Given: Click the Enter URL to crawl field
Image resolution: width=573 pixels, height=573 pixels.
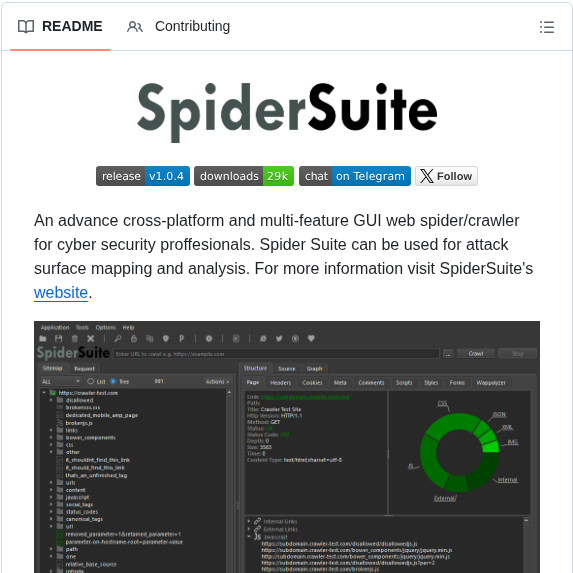Looking at the screenshot, I should tap(276, 354).
